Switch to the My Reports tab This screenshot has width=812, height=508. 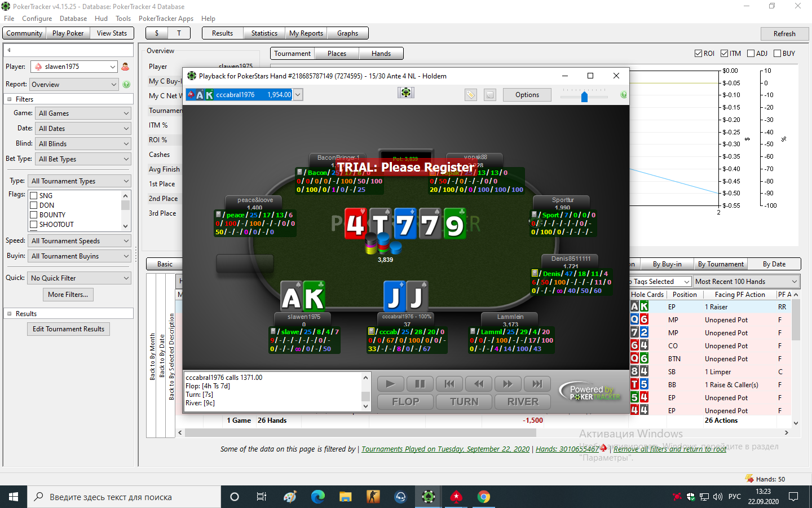tap(306, 33)
